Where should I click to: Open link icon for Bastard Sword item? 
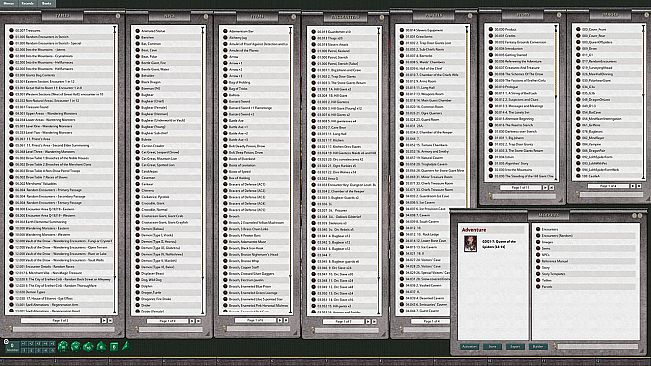coord(225,101)
